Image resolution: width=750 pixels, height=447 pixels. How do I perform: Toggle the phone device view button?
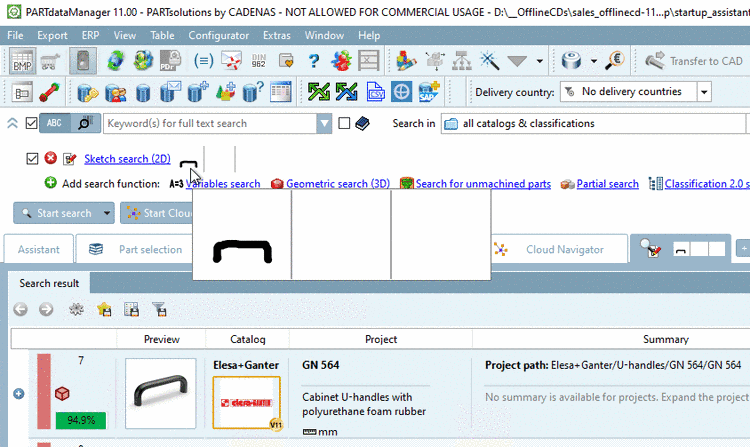click(83, 61)
